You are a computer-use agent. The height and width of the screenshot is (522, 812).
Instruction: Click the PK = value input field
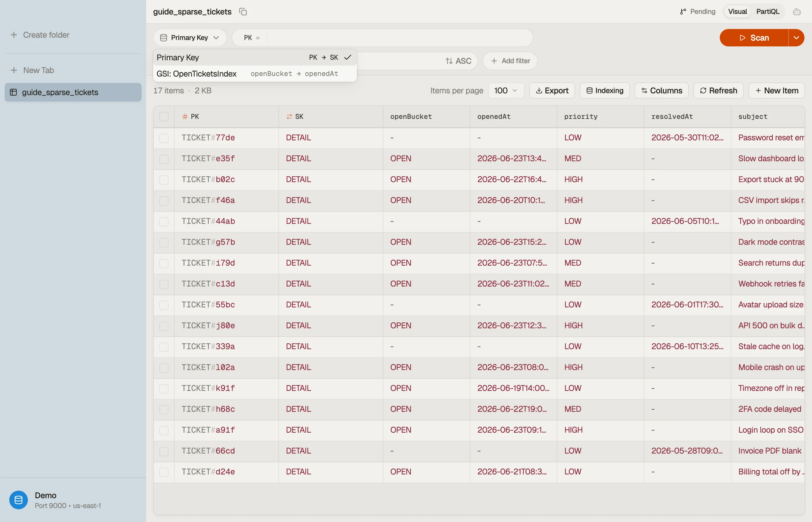click(398, 38)
